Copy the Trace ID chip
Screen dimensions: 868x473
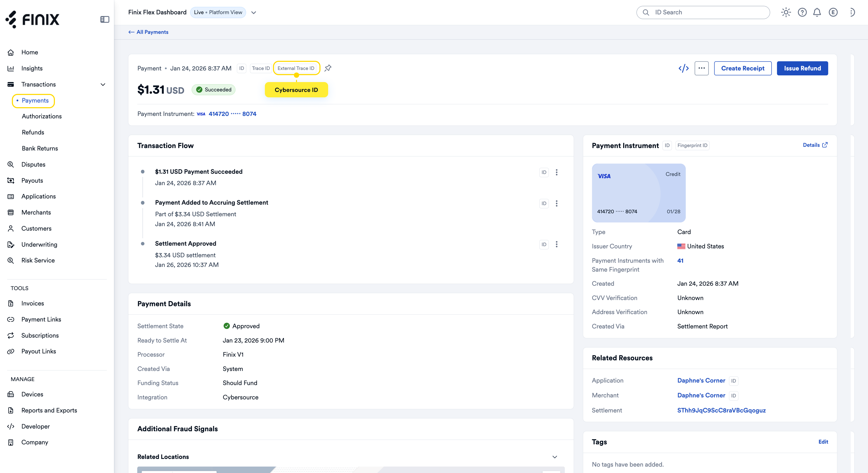coord(261,68)
